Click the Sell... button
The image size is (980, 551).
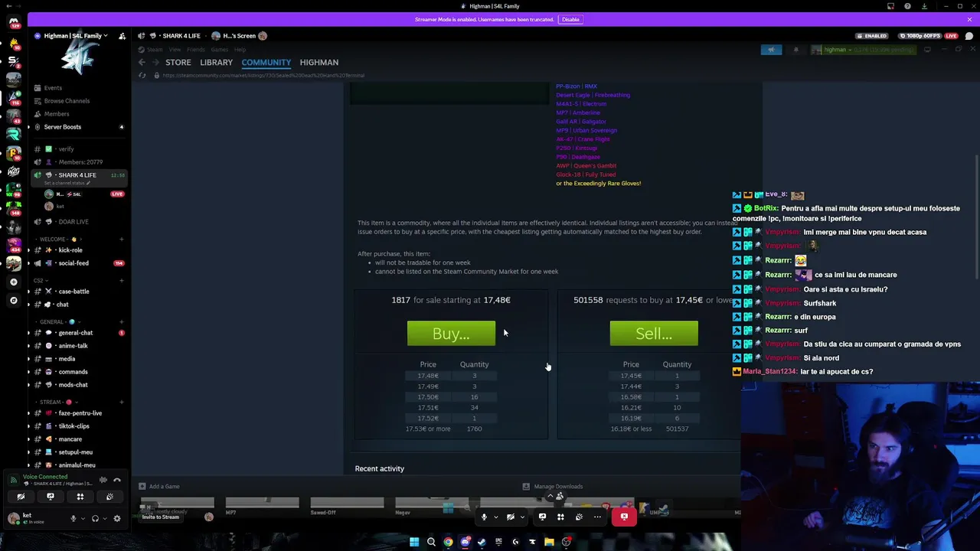point(654,334)
